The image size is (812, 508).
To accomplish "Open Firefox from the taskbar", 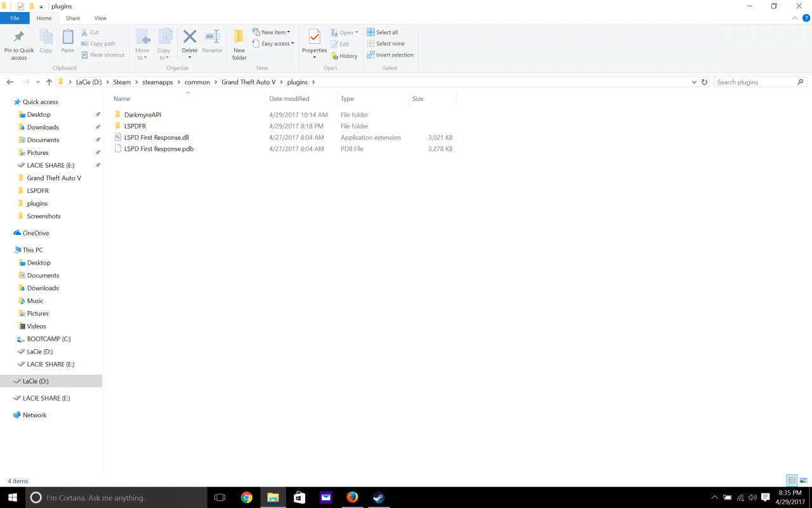I will pyautogui.click(x=352, y=497).
